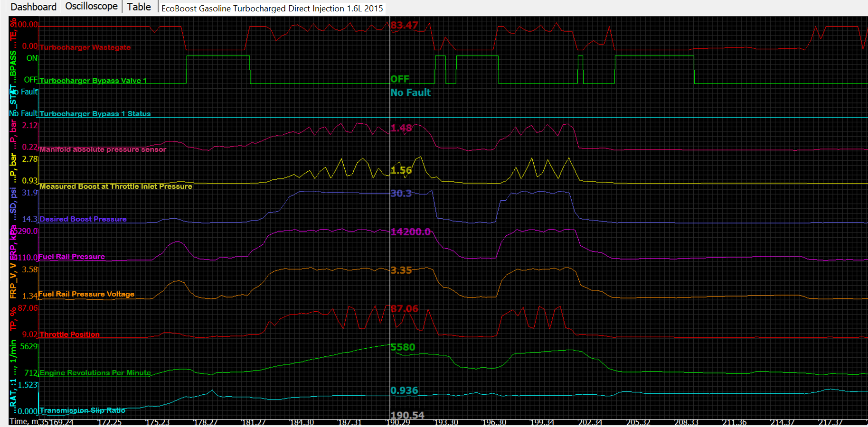Click time axis tick 193.30
868x427 pixels.
pos(446,422)
